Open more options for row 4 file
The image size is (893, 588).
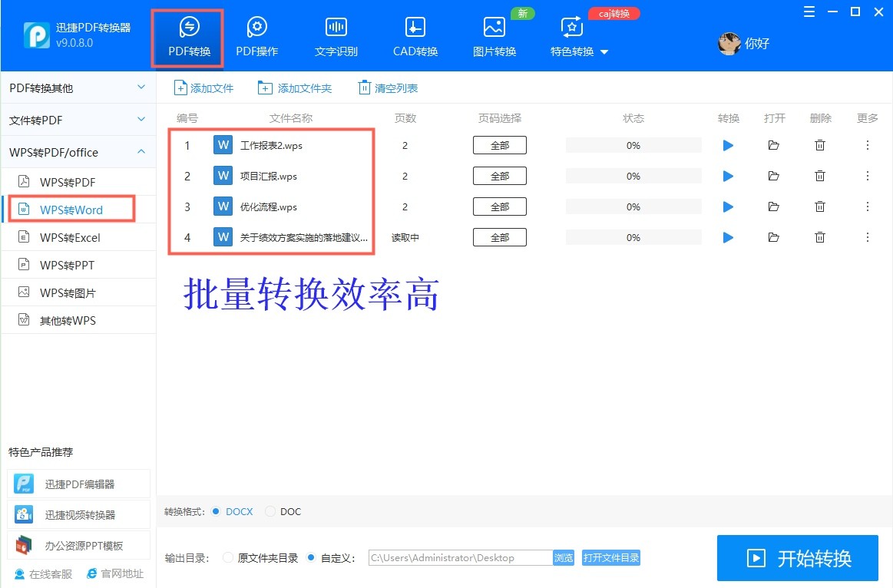pyautogui.click(x=868, y=237)
